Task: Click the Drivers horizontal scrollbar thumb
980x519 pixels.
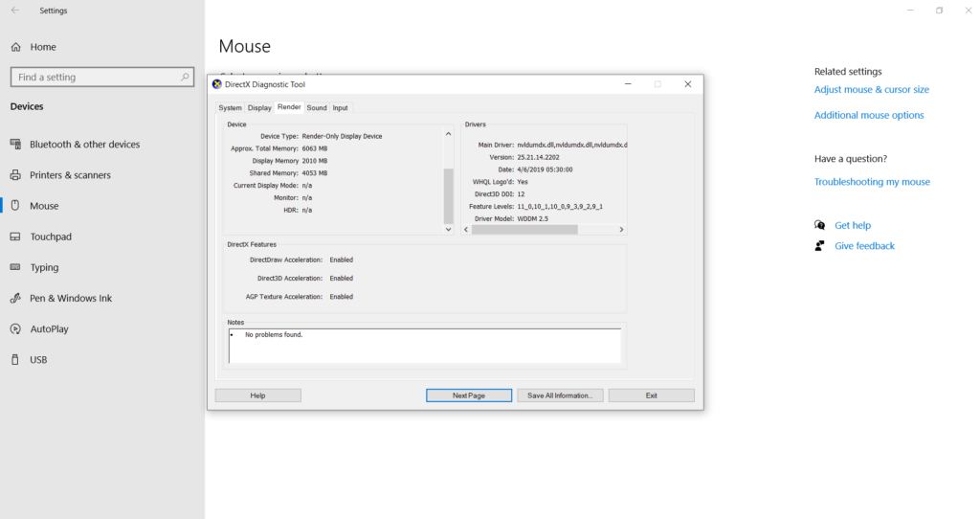Action: (x=524, y=230)
